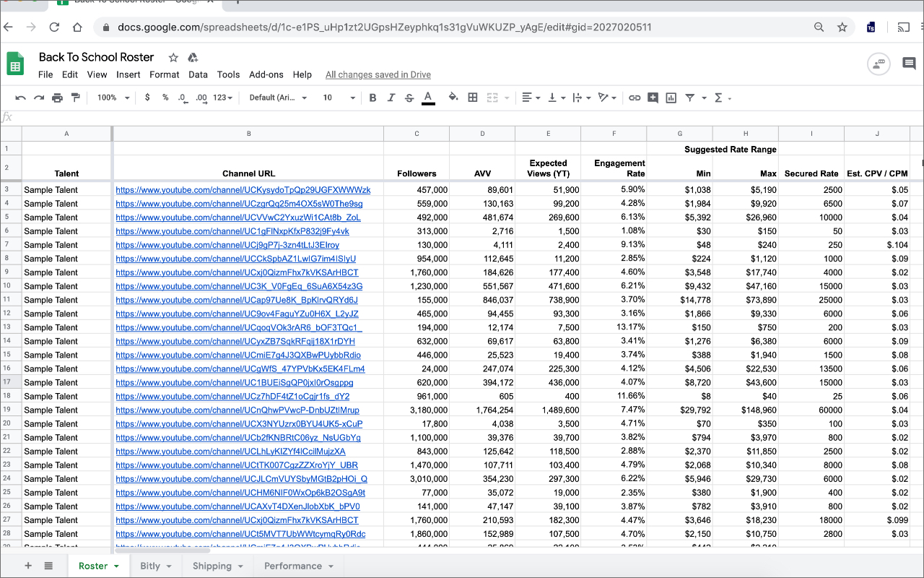Insert comment using plus-bubble icon
924x578 pixels.
coord(653,98)
